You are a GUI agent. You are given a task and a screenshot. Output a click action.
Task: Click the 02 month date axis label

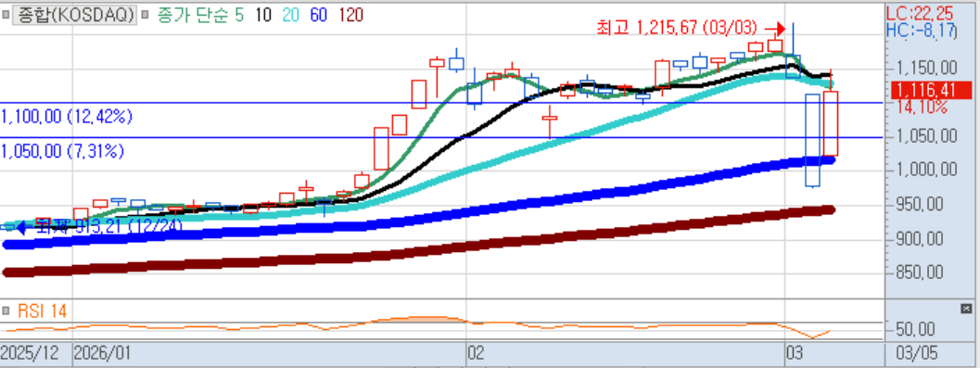tap(476, 353)
